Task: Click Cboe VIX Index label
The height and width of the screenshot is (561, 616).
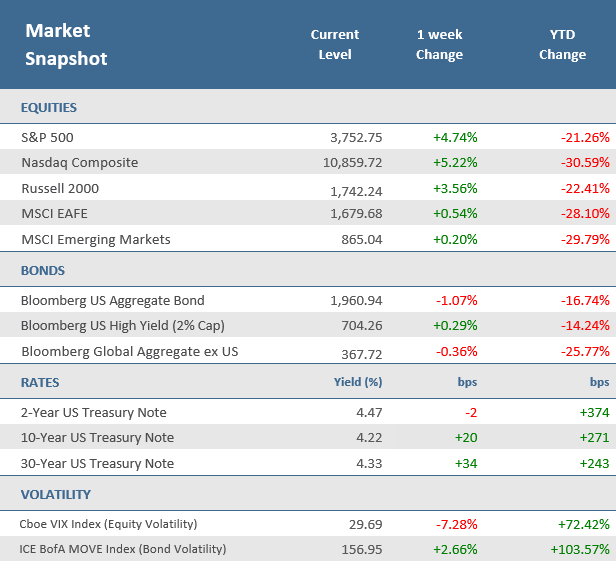Action: tap(108, 524)
